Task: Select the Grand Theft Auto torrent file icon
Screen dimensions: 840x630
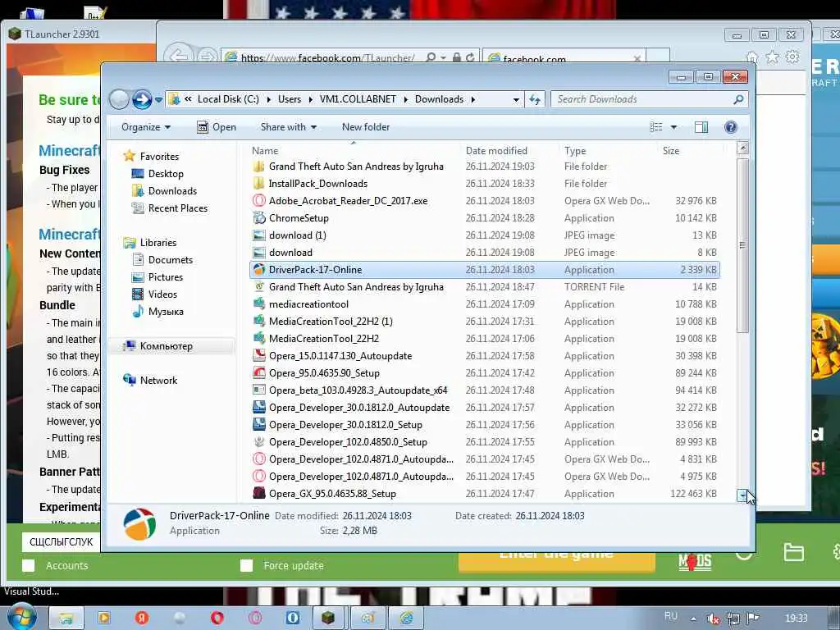Action: point(258,286)
